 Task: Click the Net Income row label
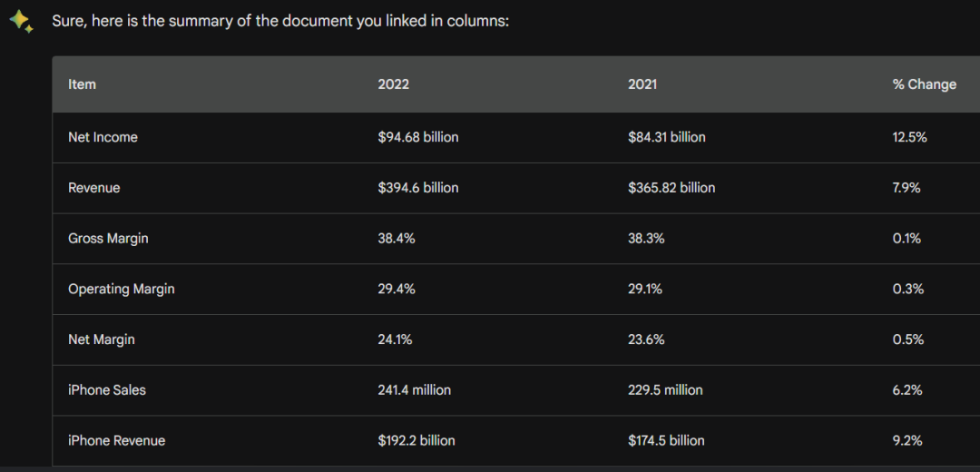point(103,138)
